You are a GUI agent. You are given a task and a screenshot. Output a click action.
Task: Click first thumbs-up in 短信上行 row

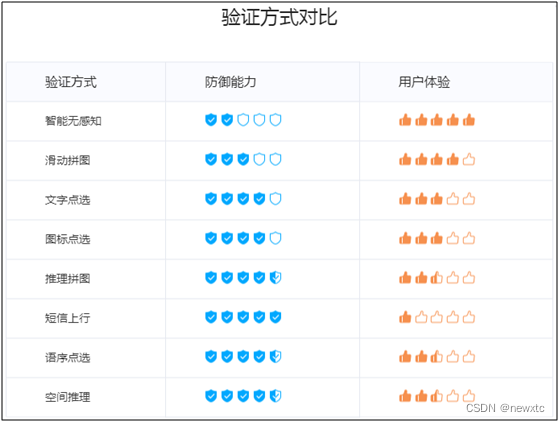tap(405, 317)
